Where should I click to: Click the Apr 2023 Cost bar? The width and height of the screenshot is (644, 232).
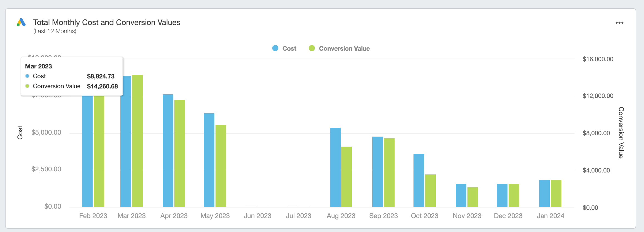click(x=168, y=150)
